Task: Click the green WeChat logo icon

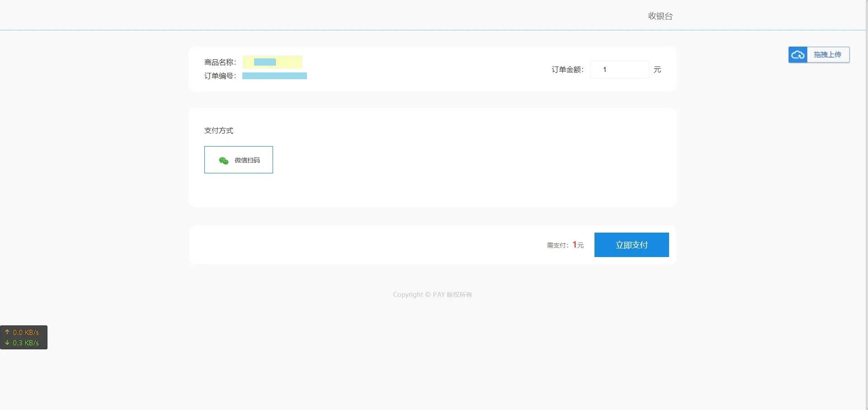Action: coord(223,161)
